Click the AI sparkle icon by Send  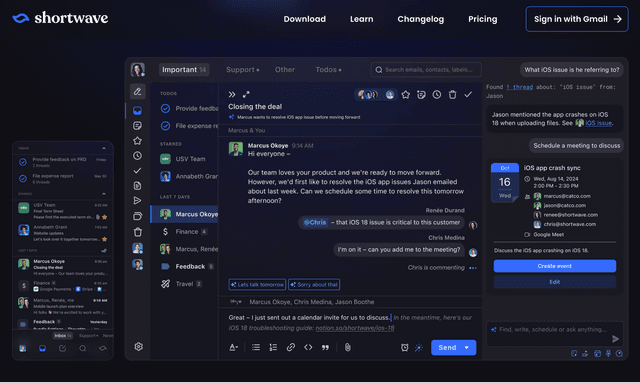click(x=419, y=347)
